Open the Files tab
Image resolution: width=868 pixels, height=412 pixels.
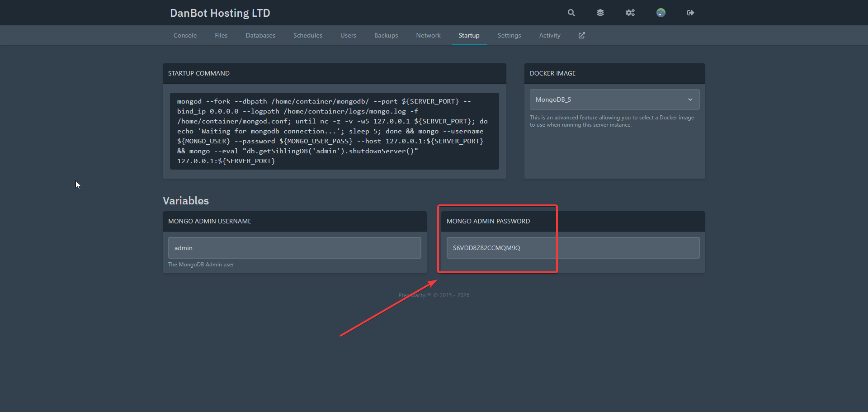click(221, 35)
